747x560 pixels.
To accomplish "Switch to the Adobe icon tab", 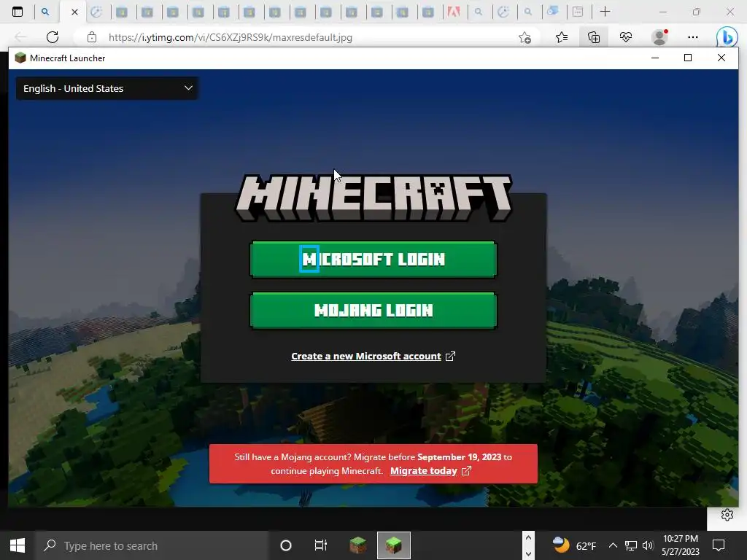I will 453,12.
